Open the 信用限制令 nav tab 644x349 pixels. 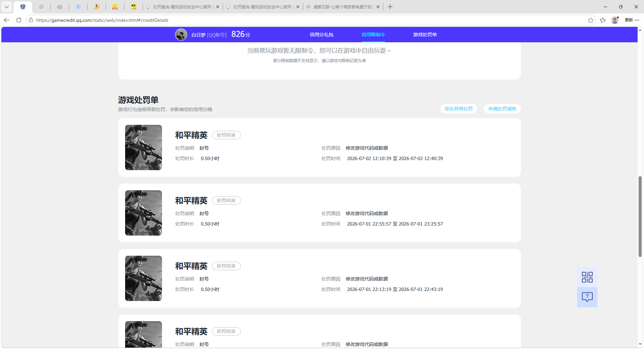click(x=373, y=35)
